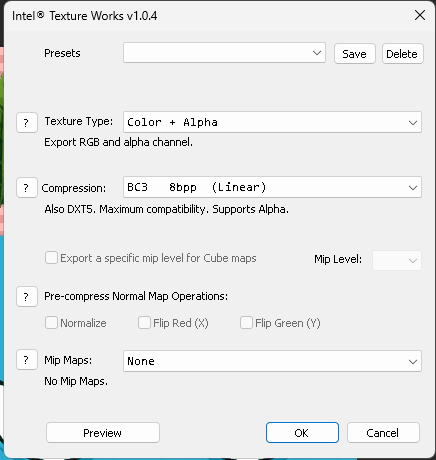Click the 'Mip Level:' label
The width and height of the screenshot is (436, 460).
[338, 259]
